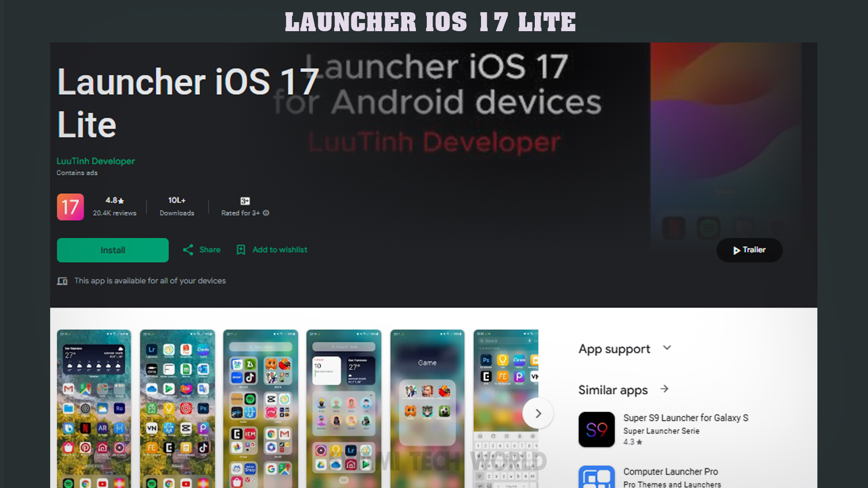Advance screenshots with next arrow
Viewport: 868px width, 488px height.
538,413
